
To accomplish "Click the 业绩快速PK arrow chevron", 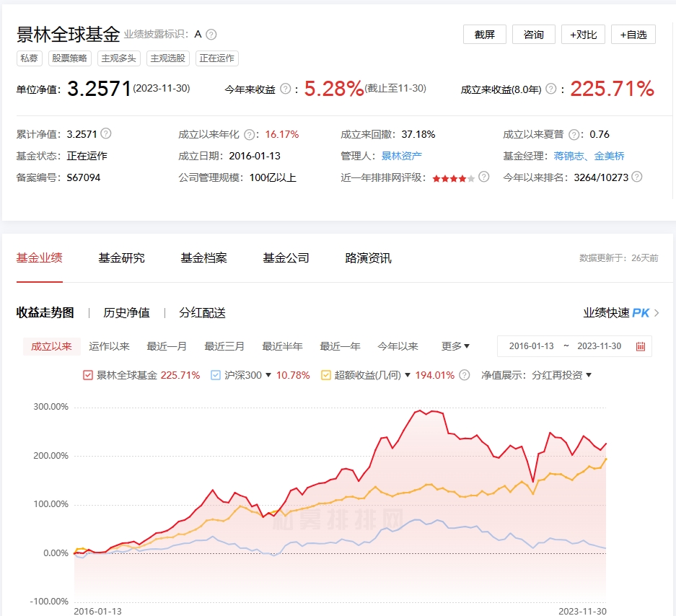I will coord(657,313).
